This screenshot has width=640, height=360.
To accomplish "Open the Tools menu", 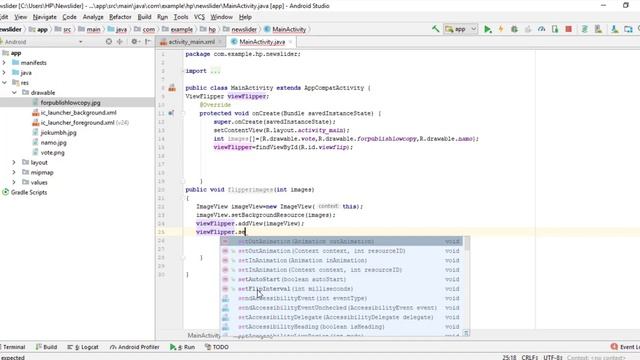I will pyautogui.click(x=181, y=17).
